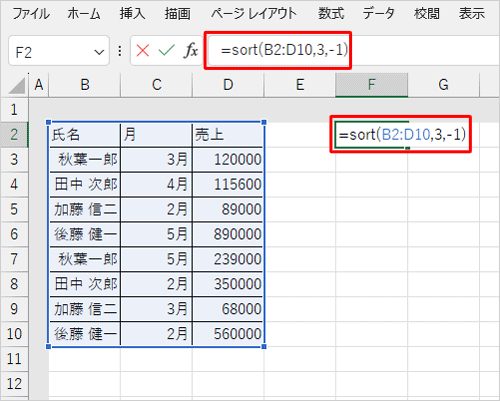Screen dimensions: 500x401
Task: Expand the Name Box dropdown arrow
Action: click(99, 52)
